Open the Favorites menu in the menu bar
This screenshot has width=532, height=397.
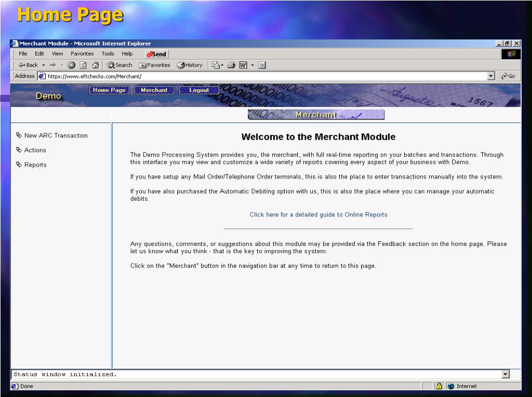click(x=82, y=53)
